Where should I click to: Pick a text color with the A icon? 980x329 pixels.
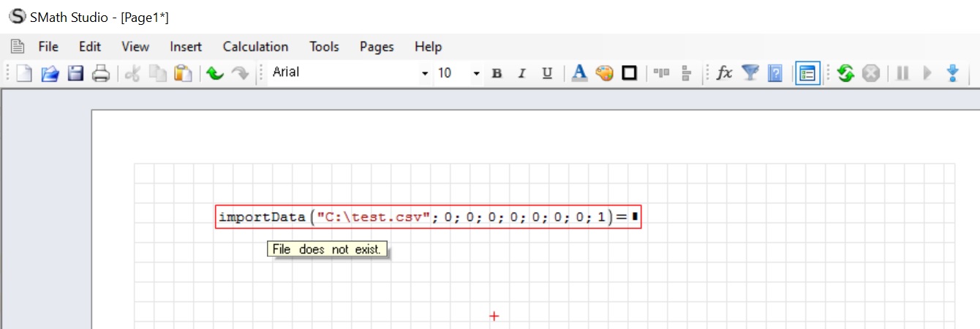pyautogui.click(x=579, y=73)
